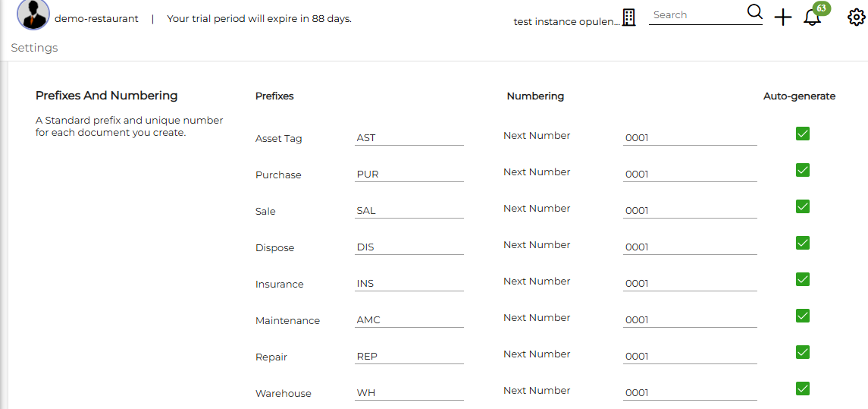Click the search magnifier icon
Image resolution: width=868 pixels, height=409 pixels.
[754, 11]
